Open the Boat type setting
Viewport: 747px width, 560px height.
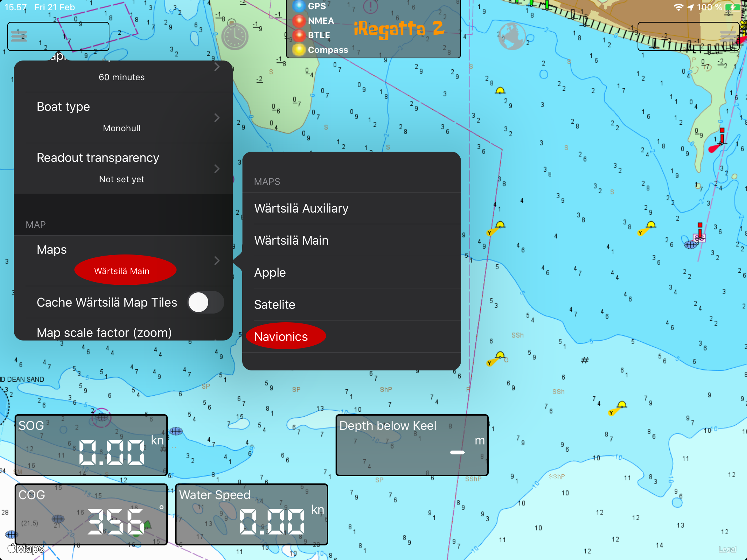pyautogui.click(x=123, y=117)
